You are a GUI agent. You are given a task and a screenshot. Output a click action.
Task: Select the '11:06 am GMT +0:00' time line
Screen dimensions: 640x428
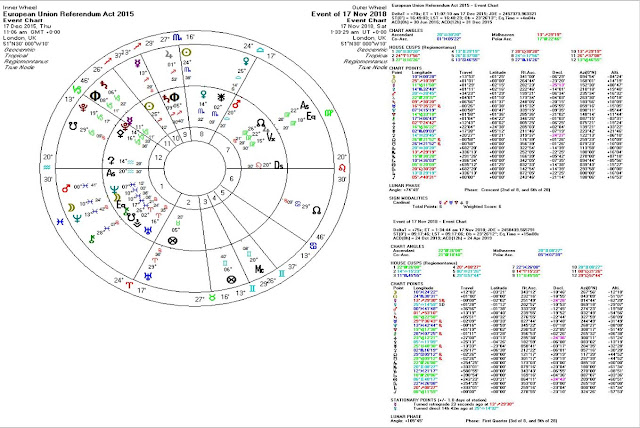[x=31, y=32]
